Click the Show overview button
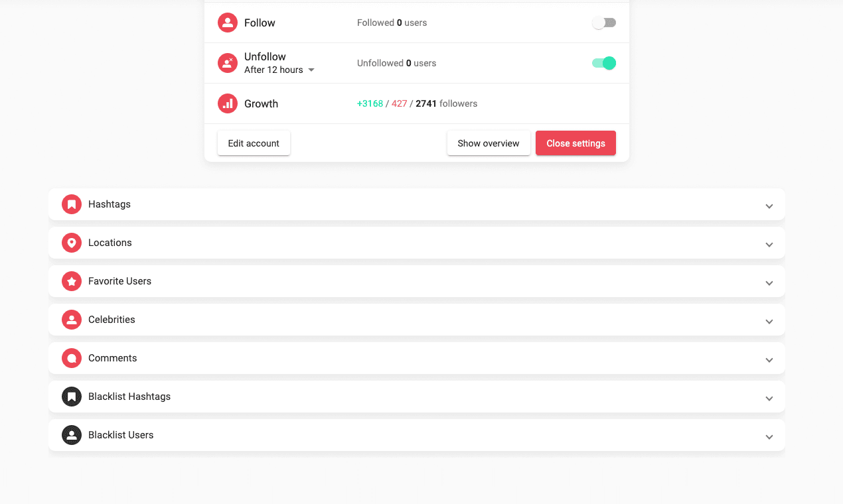This screenshot has width=843, height=504. coord(489,143)
